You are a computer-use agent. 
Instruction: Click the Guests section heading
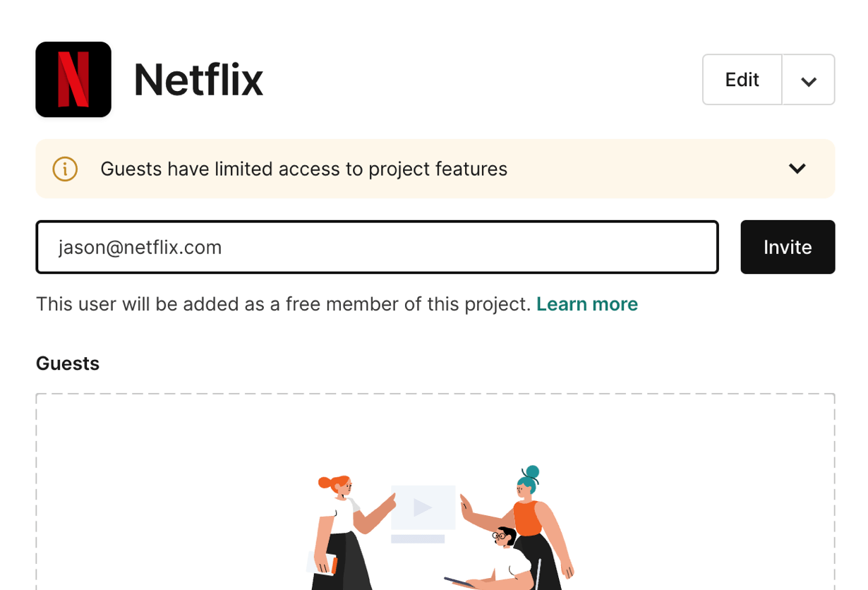tap(68, 363)
